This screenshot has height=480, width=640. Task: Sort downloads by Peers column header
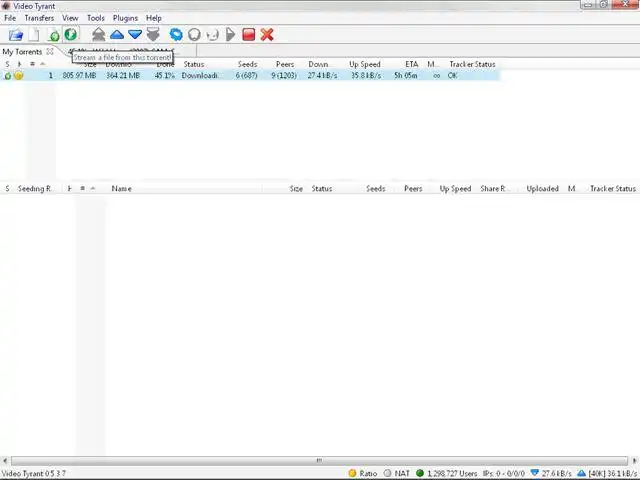tap(285, 64)
